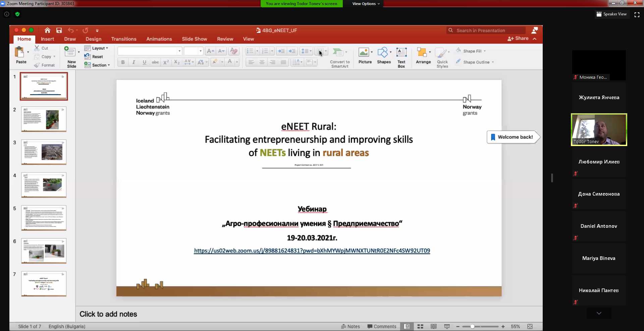Open the font size dropdown
This screenshot has height=331, width=644.
coord(201,51)
